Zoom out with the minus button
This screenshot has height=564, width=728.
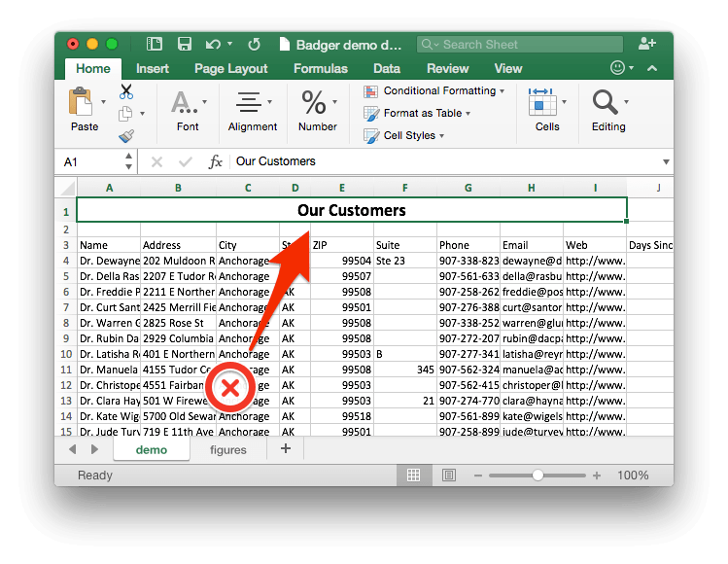pos(478,476)
